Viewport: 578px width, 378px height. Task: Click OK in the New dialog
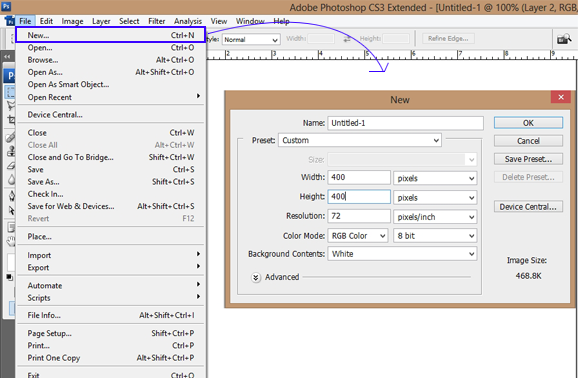(x=528, y=123)
